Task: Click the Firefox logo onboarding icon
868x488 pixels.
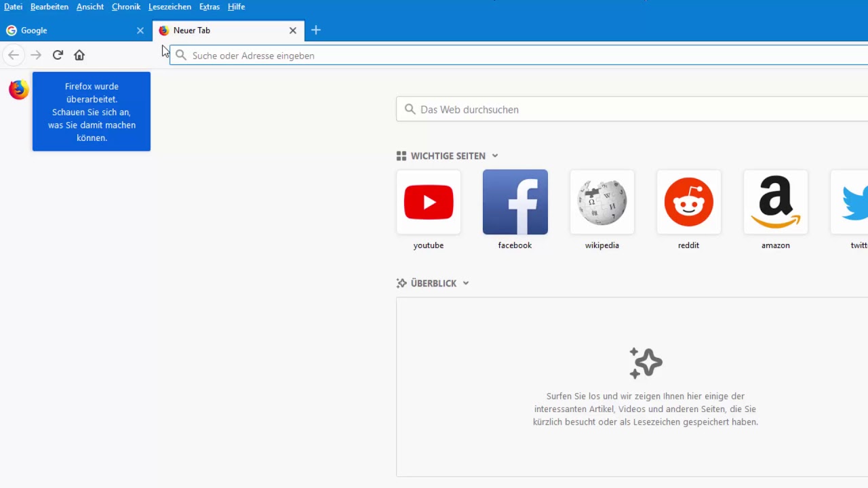Action: pos(19,89)
